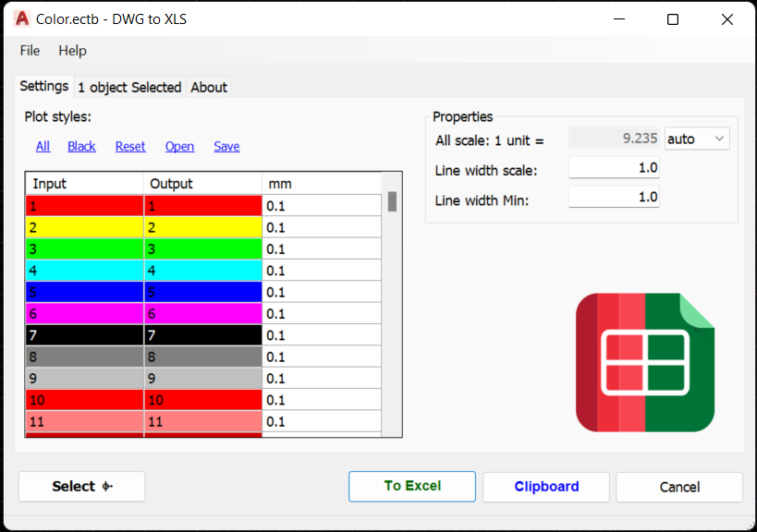Select black Output color cell 7
This screenshot has height=532, width=757.
(203, 335)
